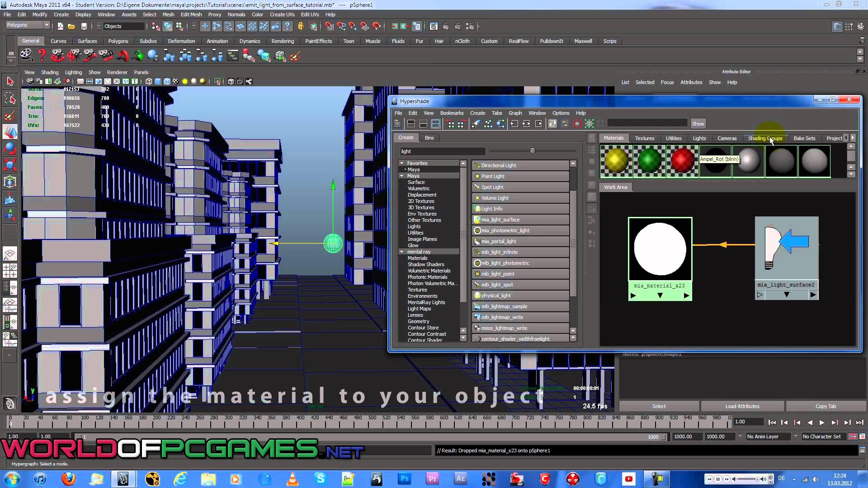Select the Light Info node icon
868x488 pixels.
[477, 209]
